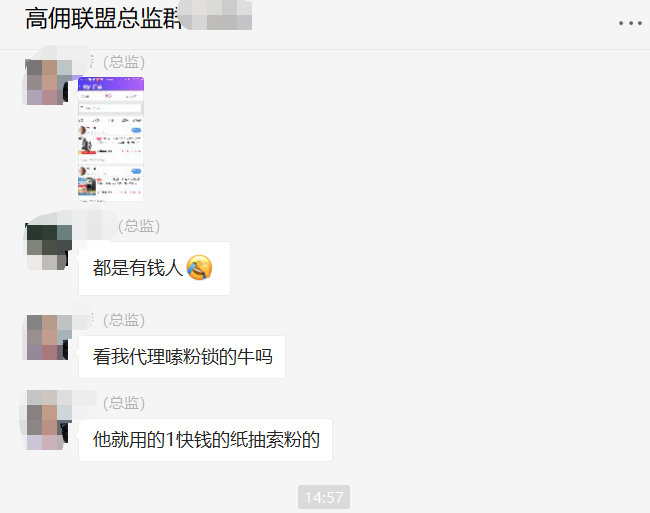Screen dimensions: 650x513
Task: Click the avatar of the screenshot sender
Action: (x=47, y=82)
